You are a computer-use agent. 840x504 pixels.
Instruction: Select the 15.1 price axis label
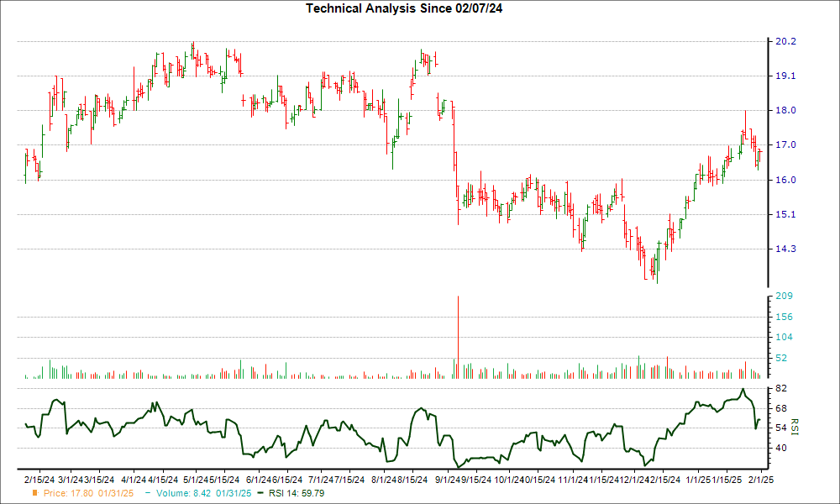[785, 214]
